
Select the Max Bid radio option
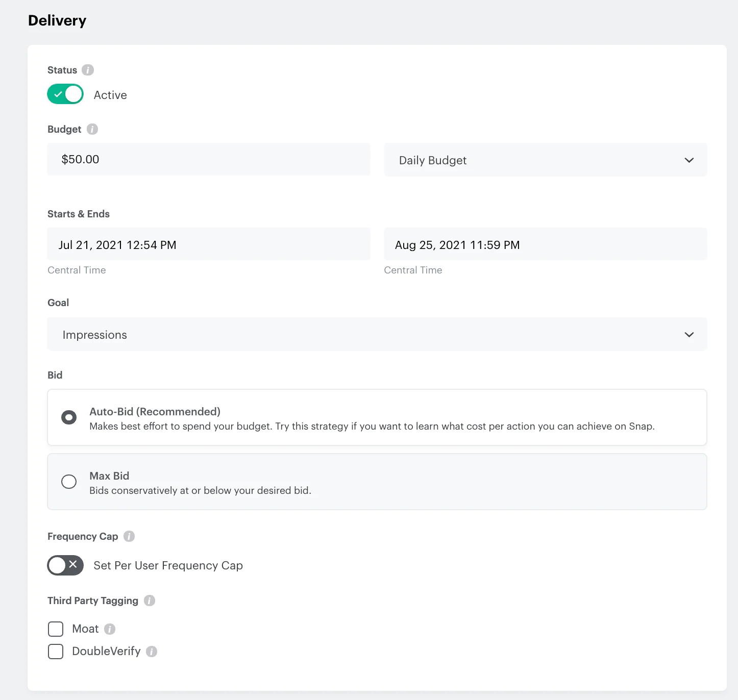point(69,482)
